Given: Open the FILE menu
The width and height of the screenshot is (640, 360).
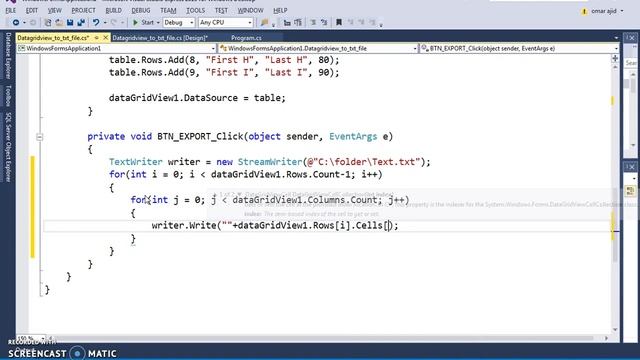Looking at the screenshot, I should [x=11, y=10].
